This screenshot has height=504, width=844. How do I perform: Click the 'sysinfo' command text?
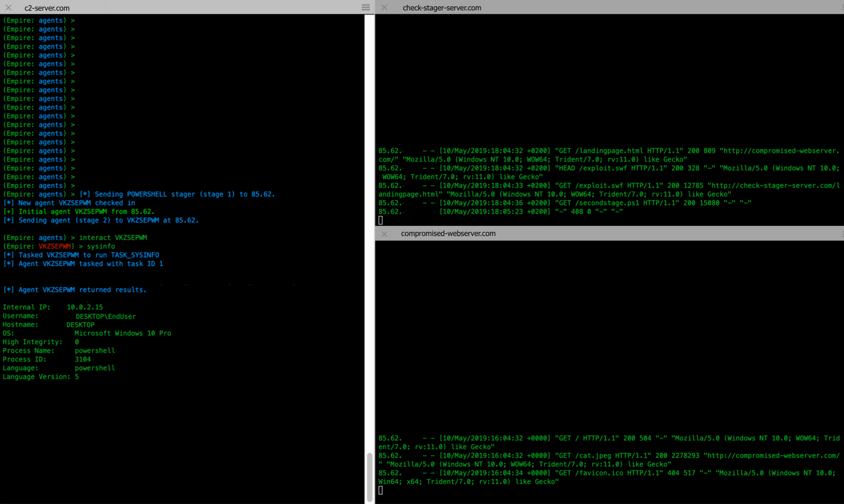101,246
